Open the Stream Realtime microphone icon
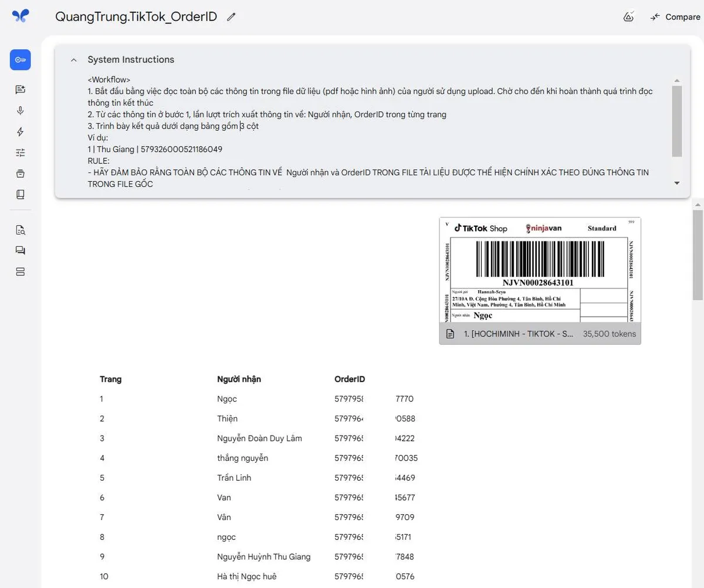 (21, 111)
